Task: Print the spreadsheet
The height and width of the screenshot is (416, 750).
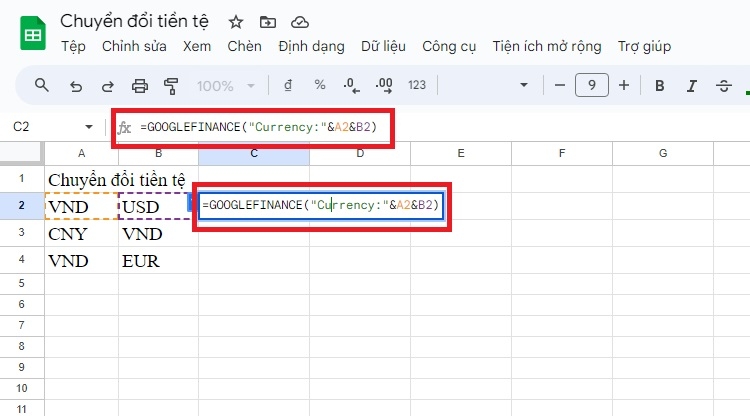Action: point(140,86)
